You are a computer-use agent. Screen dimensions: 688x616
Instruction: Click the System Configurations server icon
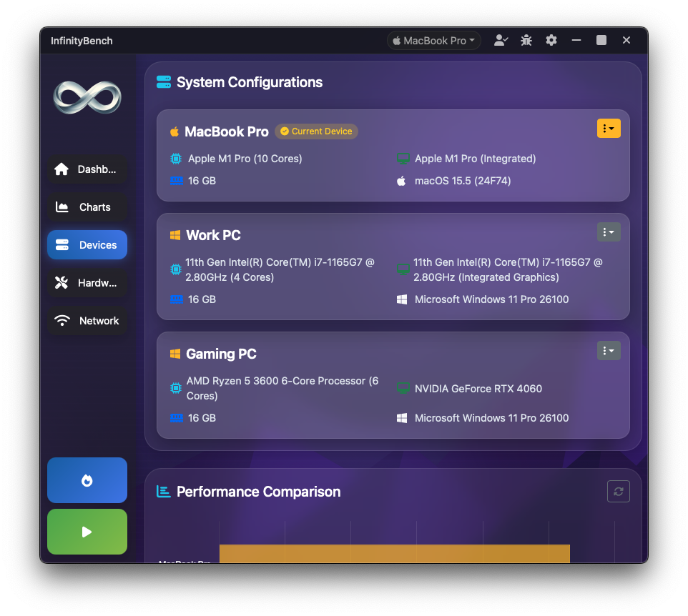click(164, 82)
